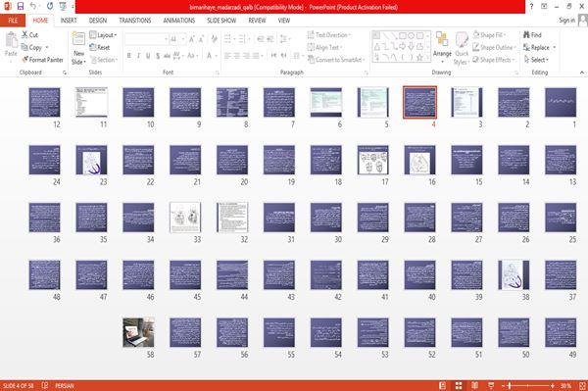Open the TRANSITIONS tab
Viewport: 588px width, 391px height.
pos(135,21)
